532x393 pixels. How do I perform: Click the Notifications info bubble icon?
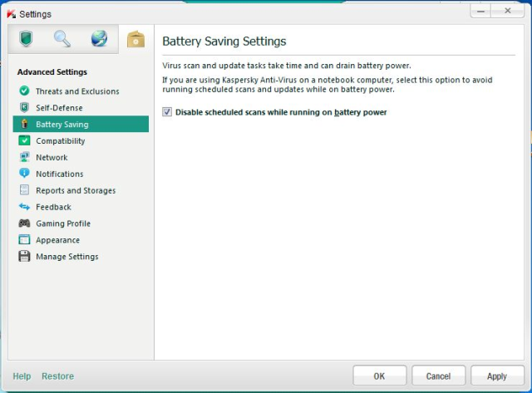click(24, 174)
